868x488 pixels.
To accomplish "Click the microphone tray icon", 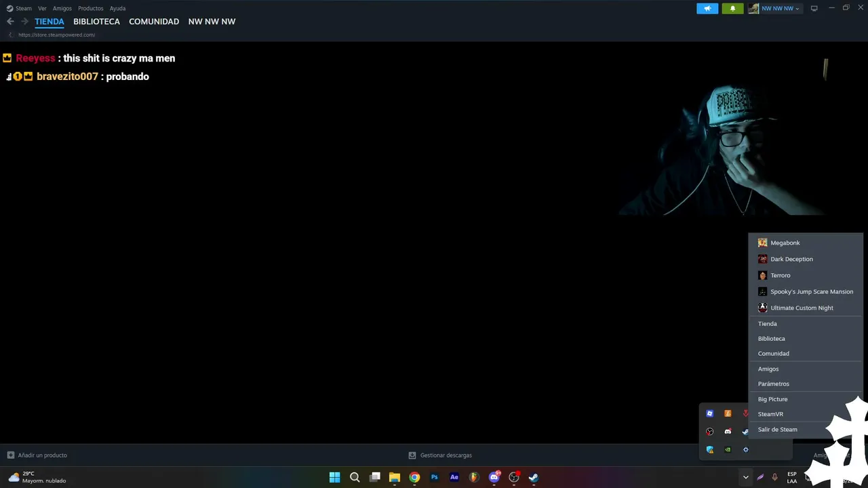I will [774, 477].
